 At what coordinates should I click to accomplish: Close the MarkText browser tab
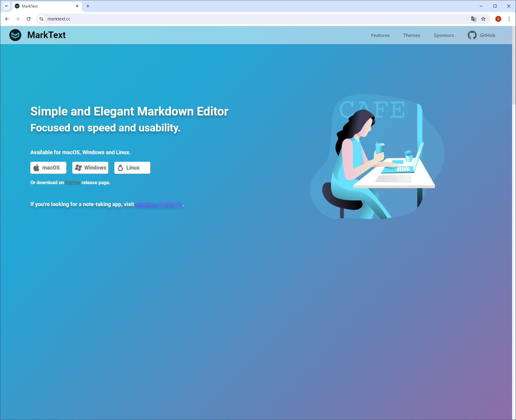(77, 6)
